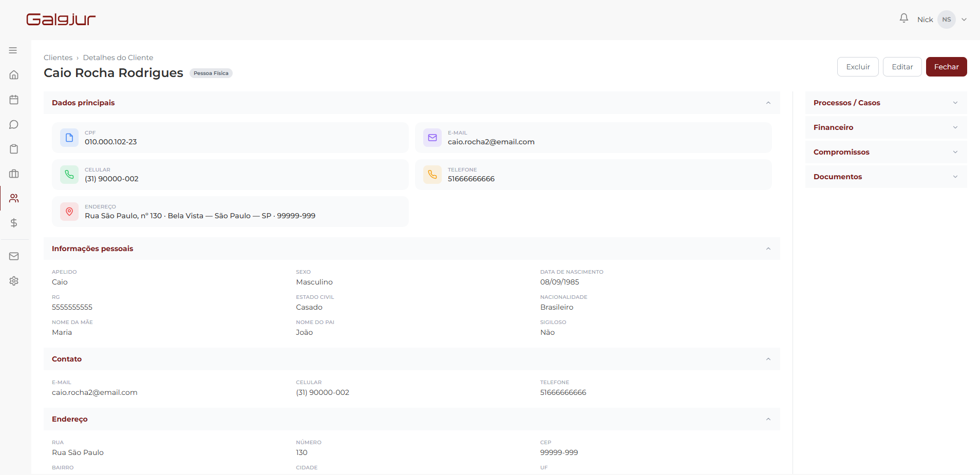Click the Nacionalidade value Brasileiro
Screen dimensions: 980x475
[557, 307]
